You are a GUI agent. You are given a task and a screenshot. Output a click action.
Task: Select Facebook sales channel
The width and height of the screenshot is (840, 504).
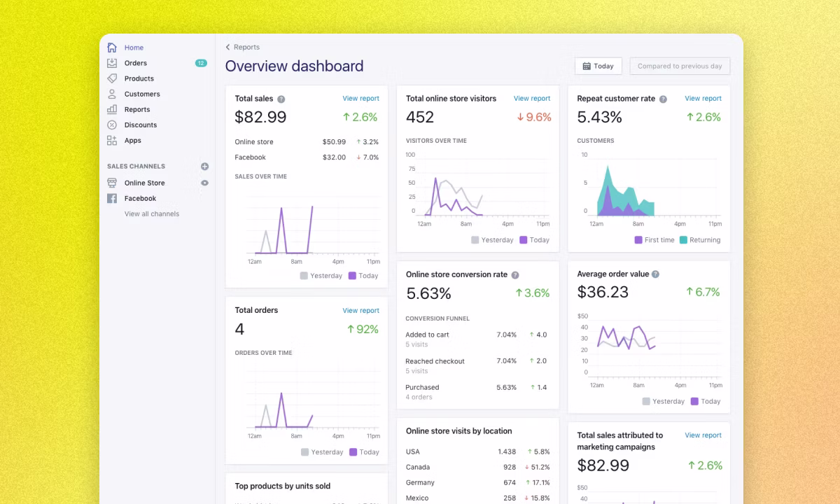tap(140, 198)
